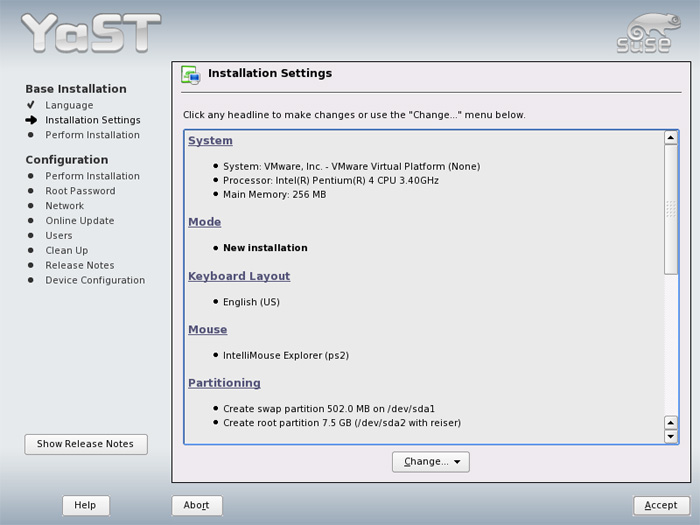Select Device Configuration step in sidebar
The width and height of the screenshot is (700, 525).
tap(95, 280)
